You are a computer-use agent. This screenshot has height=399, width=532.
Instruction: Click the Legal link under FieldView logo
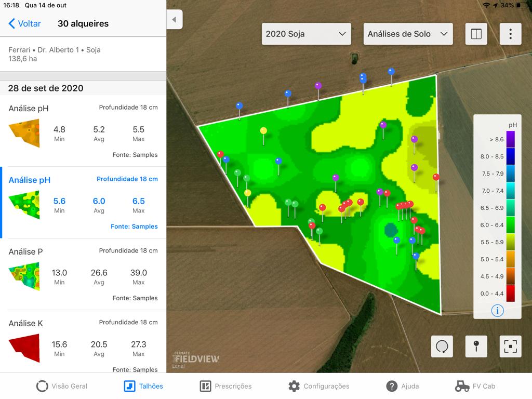(x=178, y=366)
